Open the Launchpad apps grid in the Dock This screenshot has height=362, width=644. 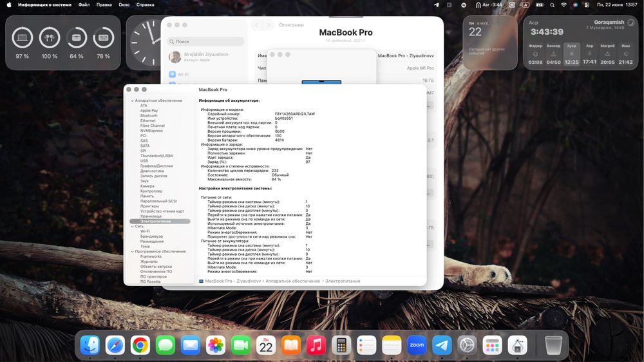pyautogui.click(x=492, y=345)
